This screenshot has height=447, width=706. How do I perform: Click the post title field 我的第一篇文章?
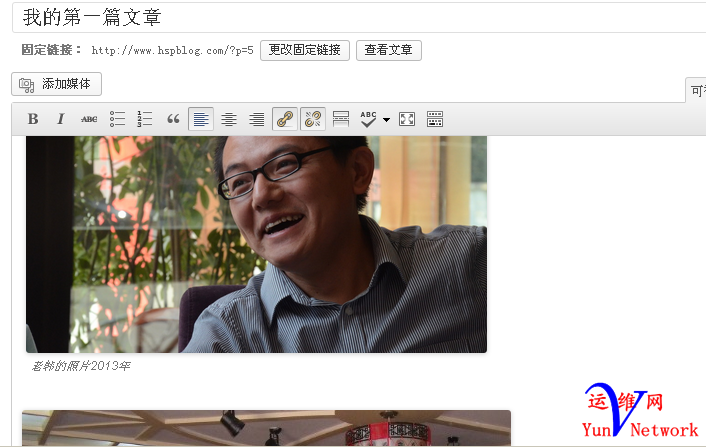tap(359, 18)
